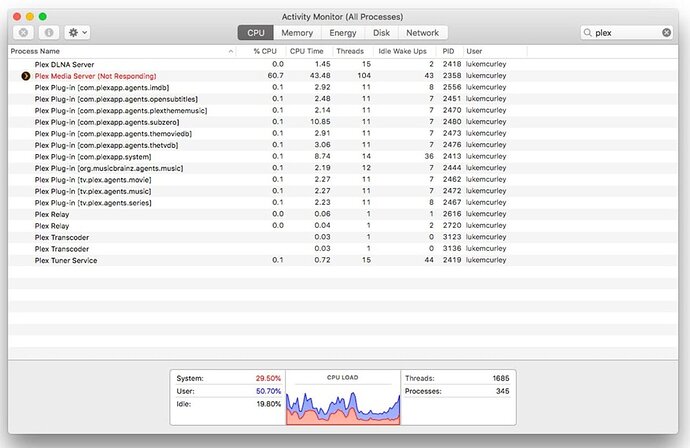Click the 60.7 CPU percentage value
The width and height of the screenshot is (690, 448).
pos(275,76)
